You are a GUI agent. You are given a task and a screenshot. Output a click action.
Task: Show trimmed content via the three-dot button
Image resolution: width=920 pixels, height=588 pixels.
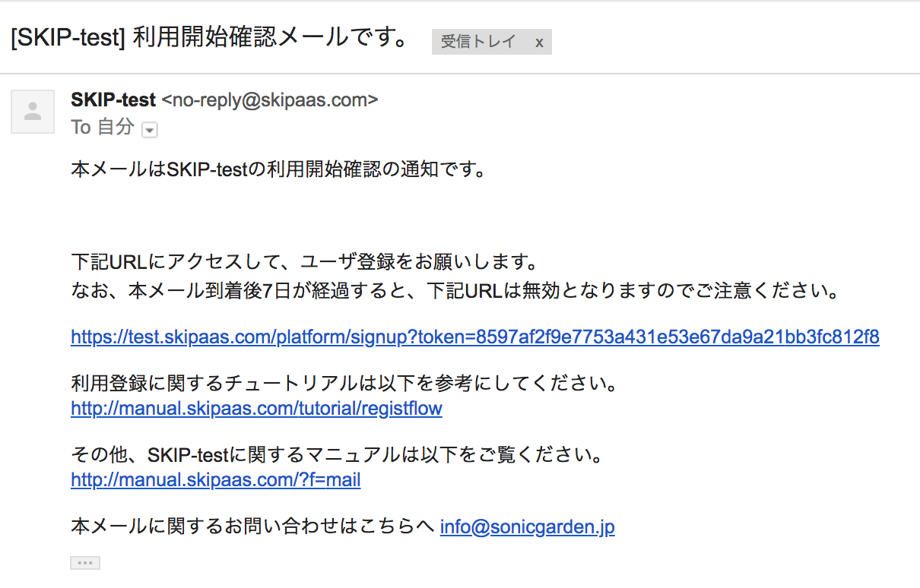(x=85, y=563)
